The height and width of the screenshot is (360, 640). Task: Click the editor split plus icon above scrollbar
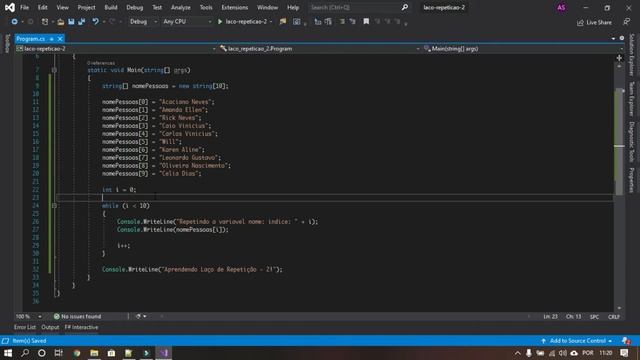[x=619, y=58]
